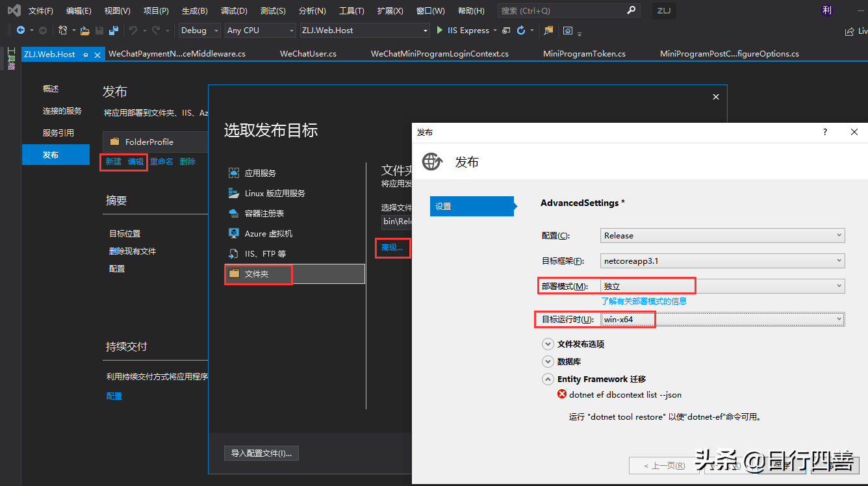Expand the 数据库 section
Viewport: 868px width, 486px height.
pos(548,361)
